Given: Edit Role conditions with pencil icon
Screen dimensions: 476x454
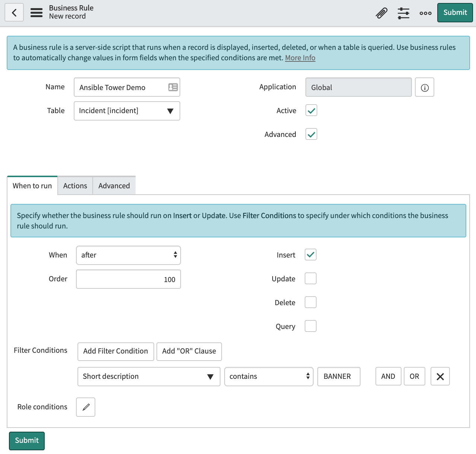Looking at the screenshot, I should (86, 407).
